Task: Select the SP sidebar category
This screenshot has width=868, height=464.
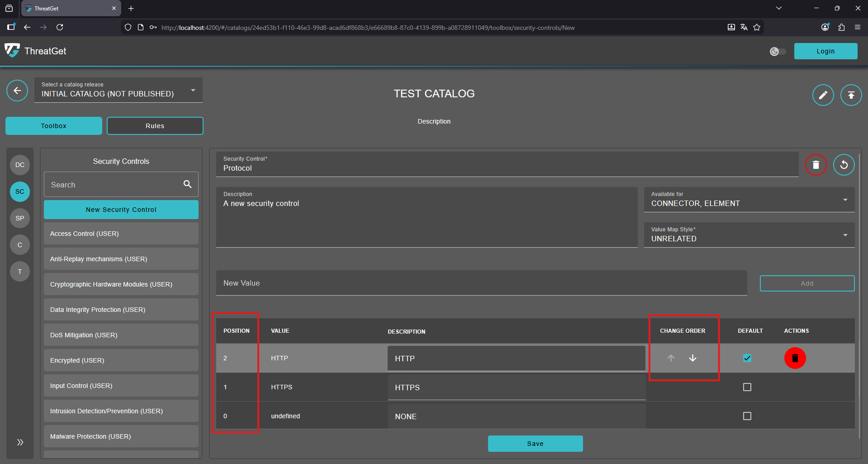Action: 20,218
